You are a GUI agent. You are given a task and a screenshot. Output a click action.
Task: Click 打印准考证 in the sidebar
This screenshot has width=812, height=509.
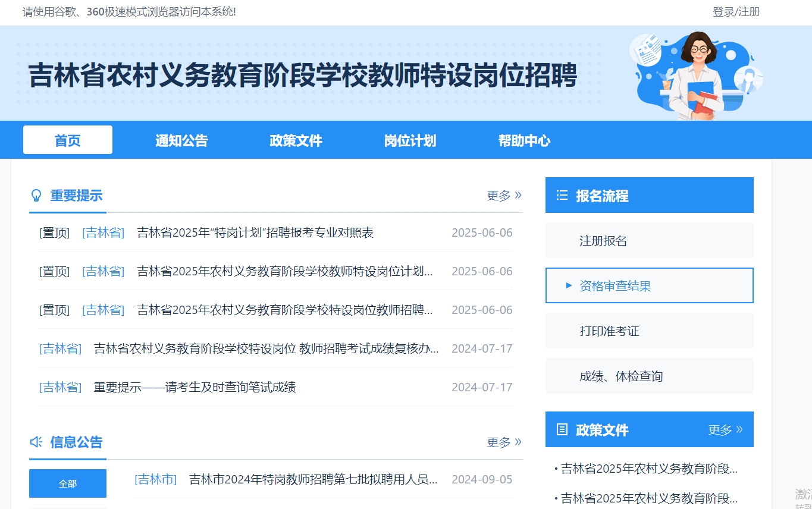click(x=609, y=331)
